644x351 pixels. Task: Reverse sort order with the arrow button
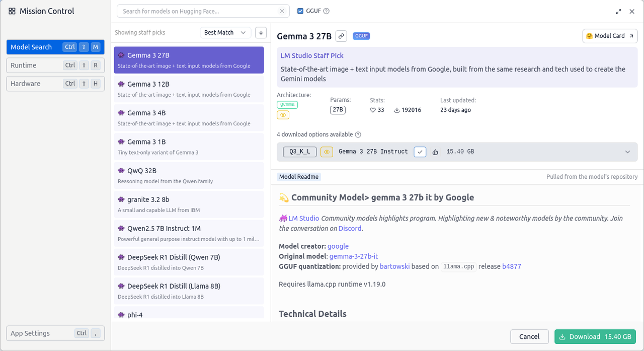click(x=261, y=32)
